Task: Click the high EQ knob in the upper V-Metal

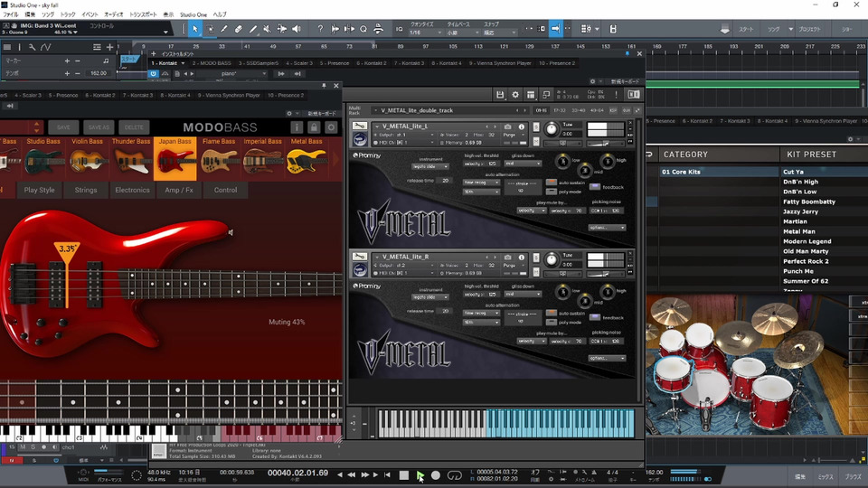Action: 608,161
